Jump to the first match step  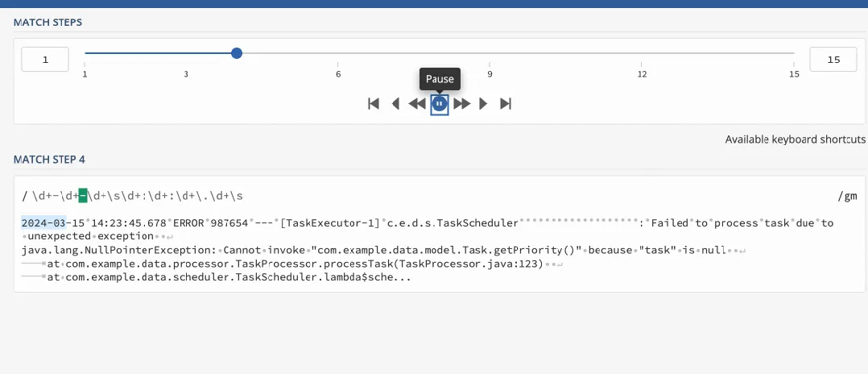[x=374, y=103]
